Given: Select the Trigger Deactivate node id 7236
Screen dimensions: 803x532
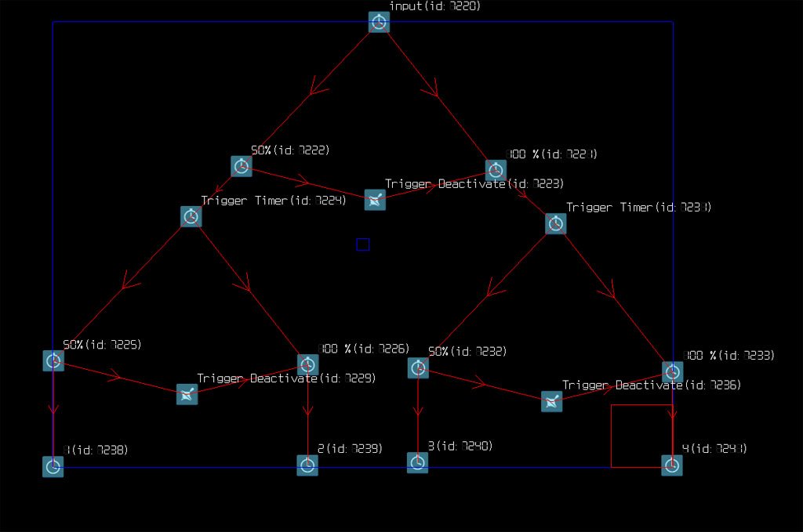Looking at the screenshot, I should [x=551, y=402].
